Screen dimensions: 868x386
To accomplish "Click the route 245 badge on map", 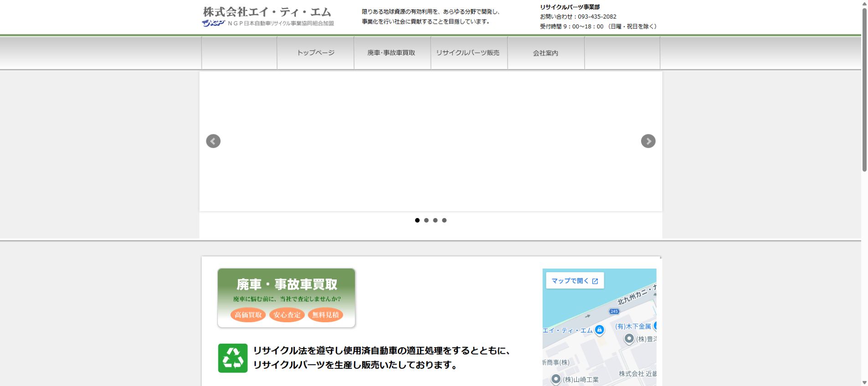I will click(x=614, y=311).
